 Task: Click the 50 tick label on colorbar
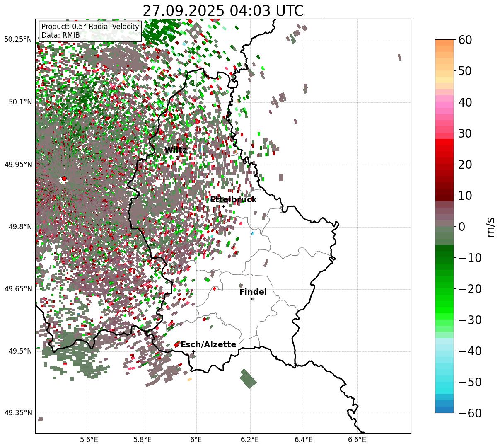pyautogui.click(x=465, y=71)
